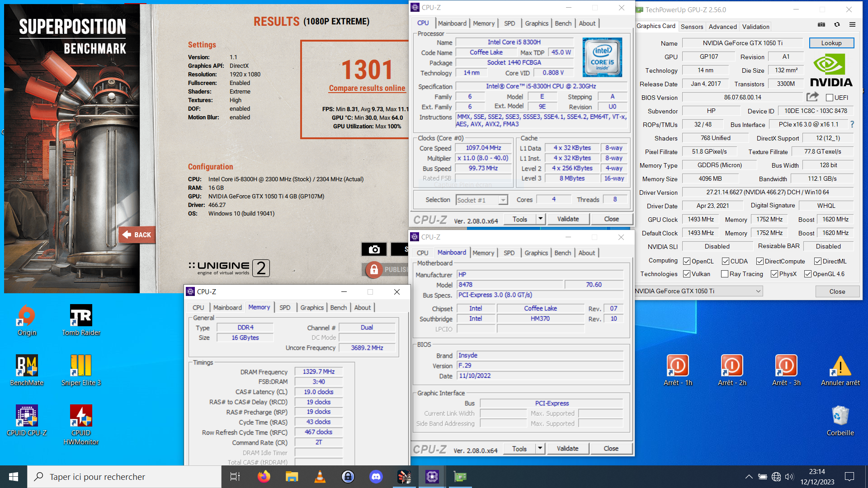The image size is (868, 488).
Task: Toggle the OpenGL 4.6 checkbox
Action: pos(808,274)
